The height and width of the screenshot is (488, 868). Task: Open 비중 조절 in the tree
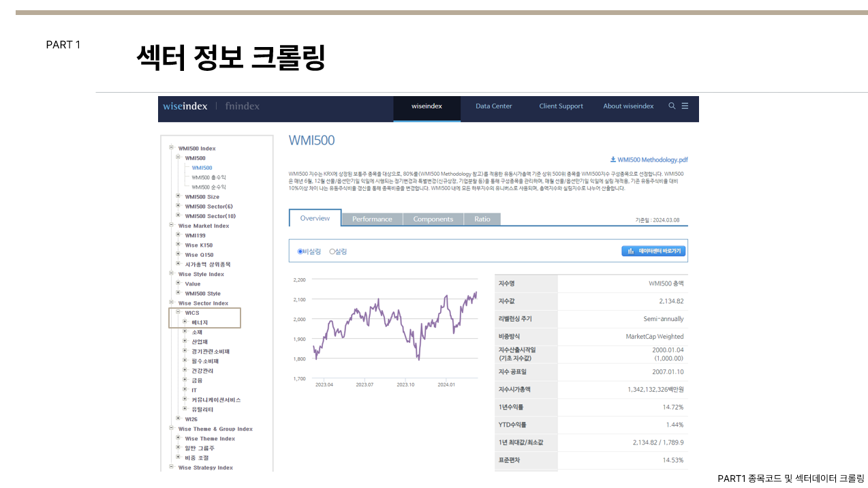[x=197, y=458]
